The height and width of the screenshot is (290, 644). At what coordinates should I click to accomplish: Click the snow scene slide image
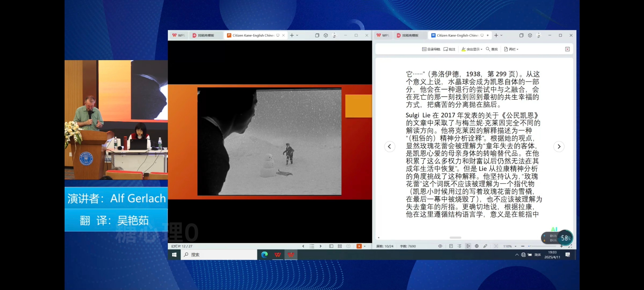(269, 141)
